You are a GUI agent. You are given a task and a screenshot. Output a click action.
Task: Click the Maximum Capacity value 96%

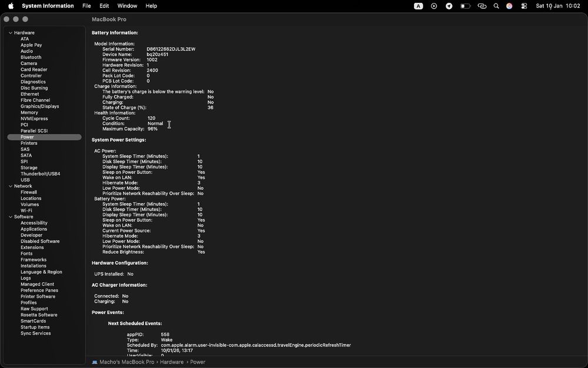[153, 129]
